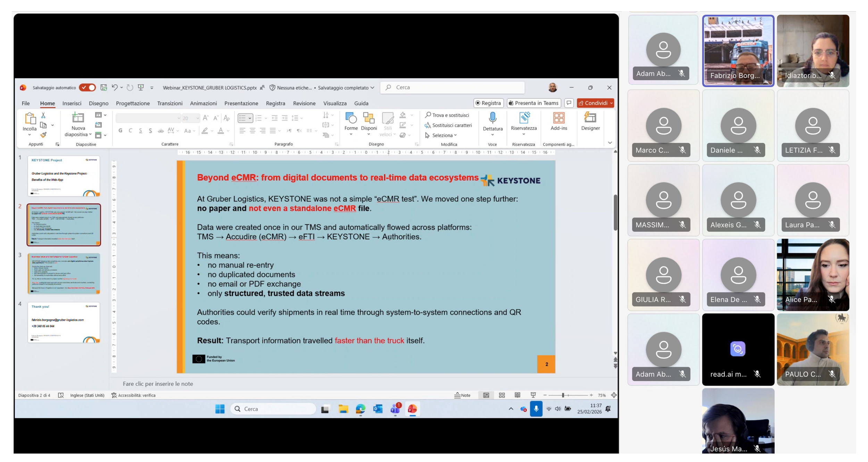Select the Forme shapes icon

click(351, 118)
